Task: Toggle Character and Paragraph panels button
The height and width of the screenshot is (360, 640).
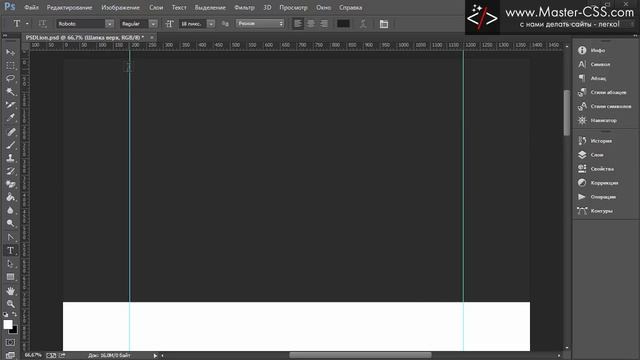Action: coord(384,24)
